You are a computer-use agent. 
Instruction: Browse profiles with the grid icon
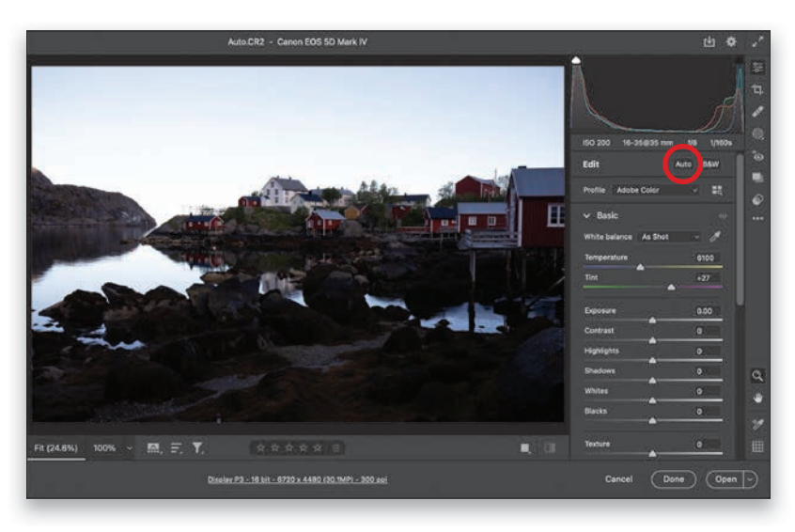[x=717, y=190]
